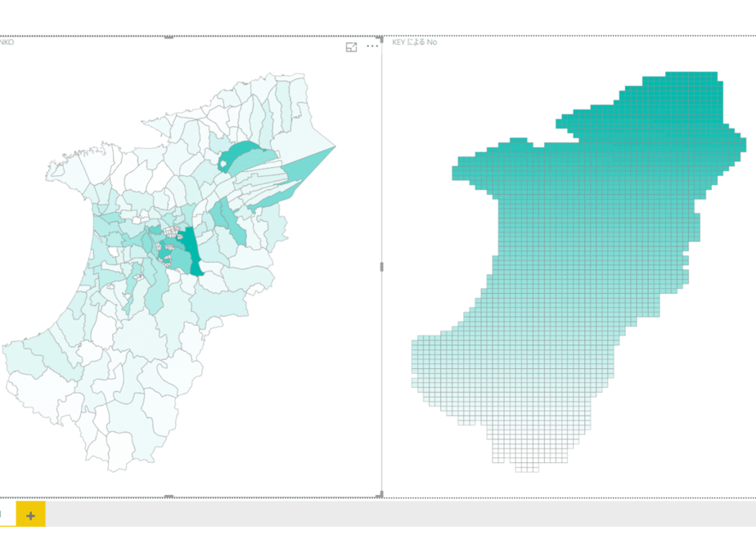
Task: Open the more options ellipsis menu
Action: (372, 47)
